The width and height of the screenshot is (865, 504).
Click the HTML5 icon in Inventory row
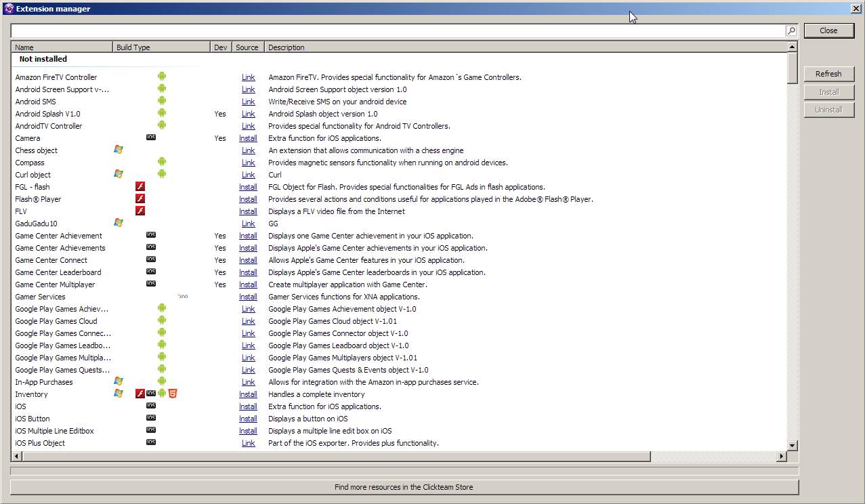(173, 394)
